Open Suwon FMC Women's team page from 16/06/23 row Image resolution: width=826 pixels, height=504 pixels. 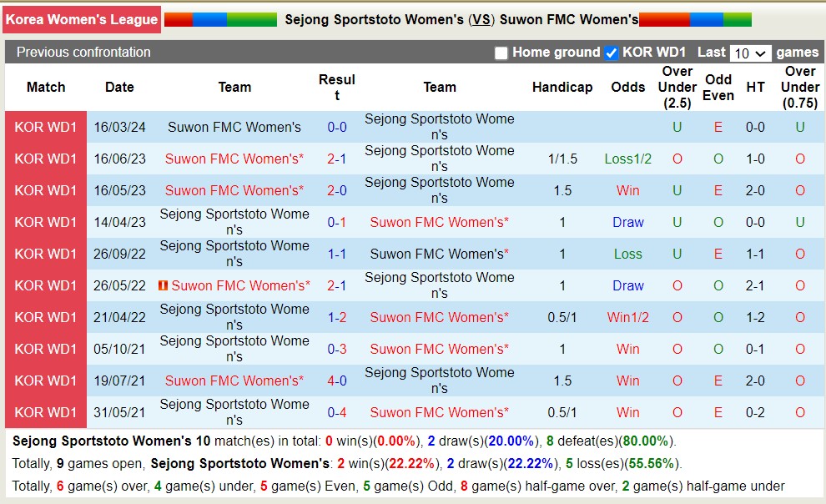pos(234,159)
